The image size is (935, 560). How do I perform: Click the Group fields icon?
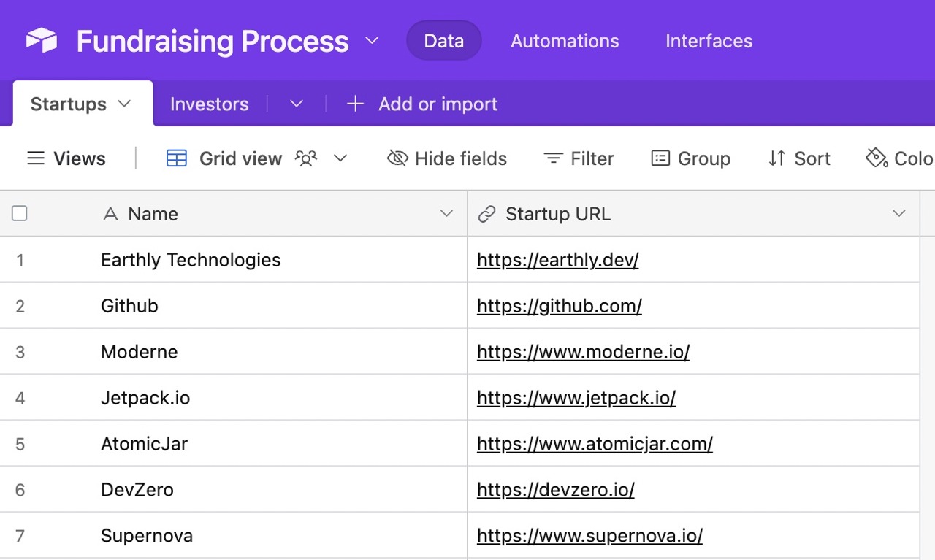click(660, 158)
